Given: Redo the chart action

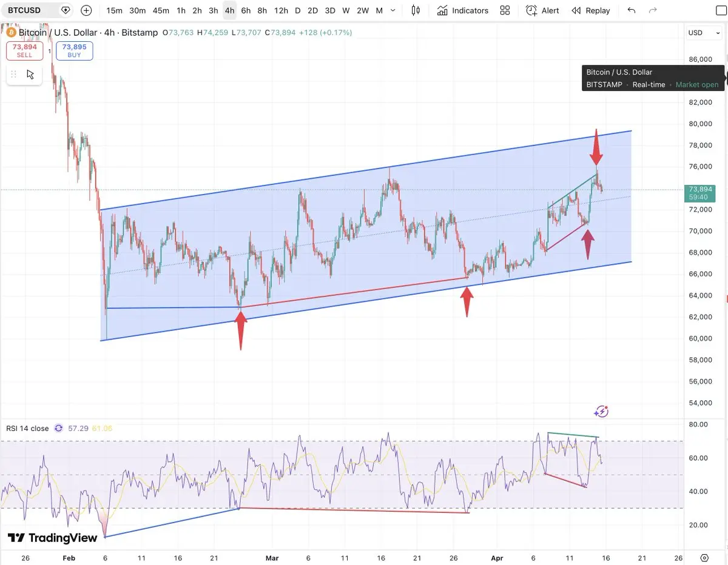Looking at the screenshot, I should point(653,10).
